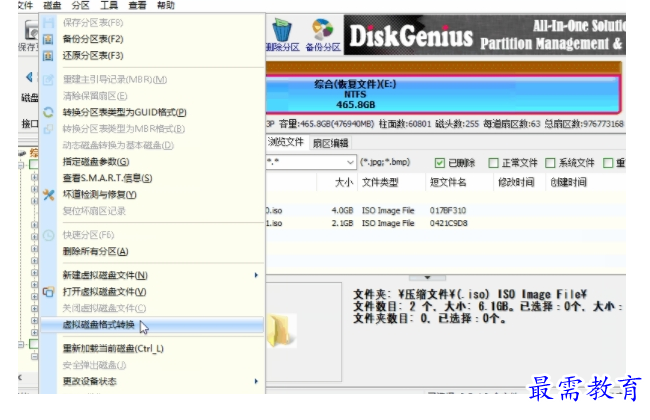This screenshot has height=420, width=650.
Task: Click the back arrow navigation icon
Action: pos(29,77)
